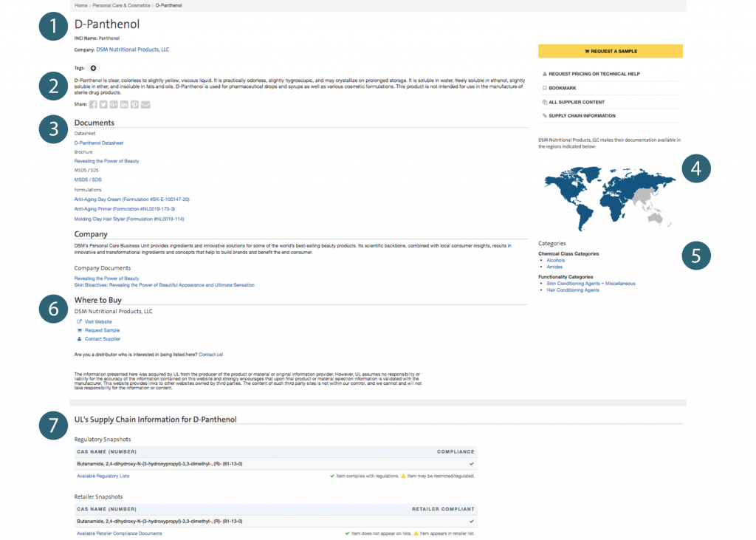This screenshot has width=756, height=540.
Task: Click the Request Sample link under Where to Buy
Action: [102, 330]
